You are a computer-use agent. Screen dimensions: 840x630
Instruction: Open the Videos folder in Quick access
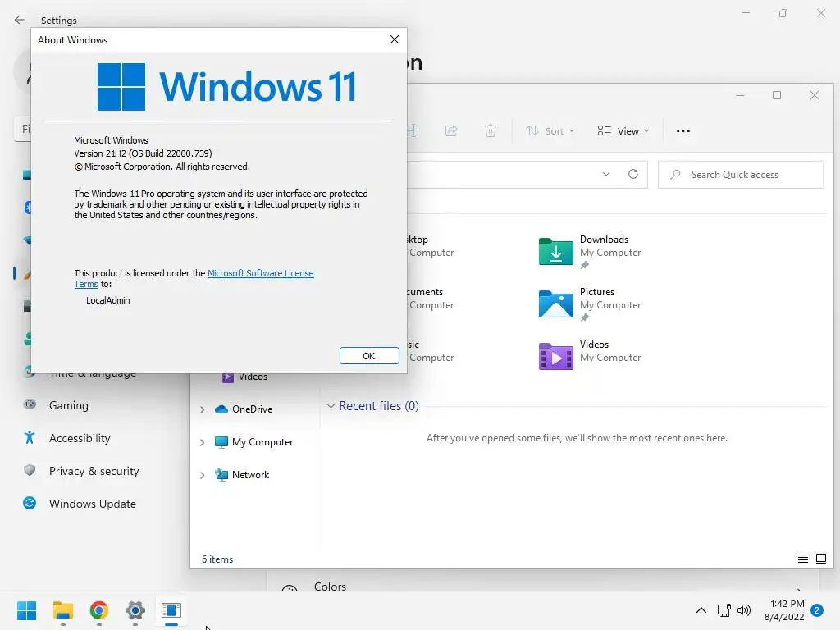[589, 356]
